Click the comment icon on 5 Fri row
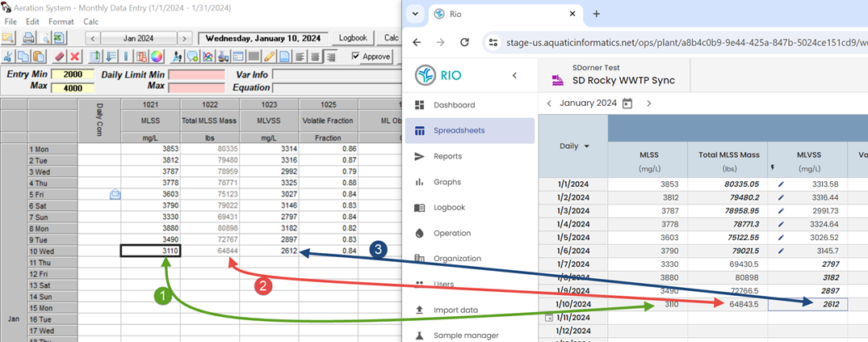This screenshot has width=868, height=342. point(115,194)
